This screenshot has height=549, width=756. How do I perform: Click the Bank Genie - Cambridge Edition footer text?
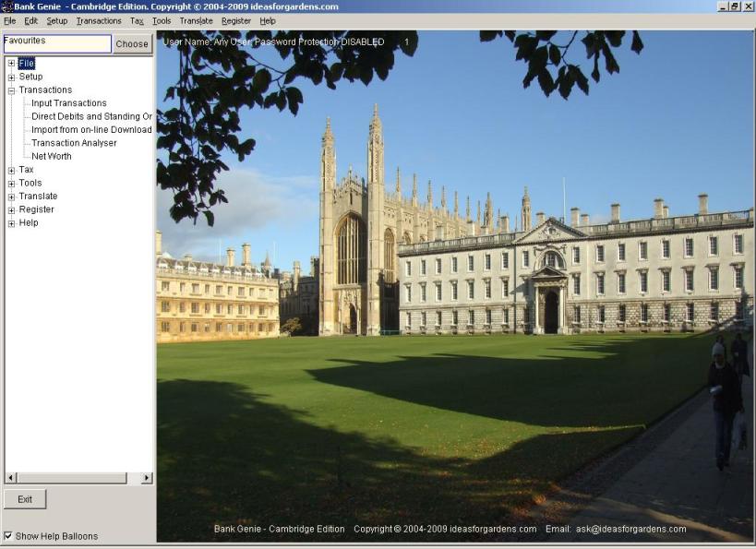coord(279,529)
